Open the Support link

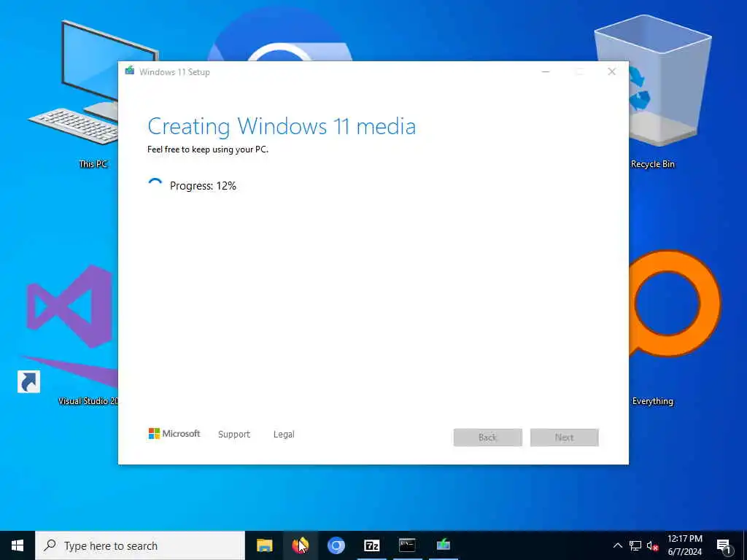(234, 435)
